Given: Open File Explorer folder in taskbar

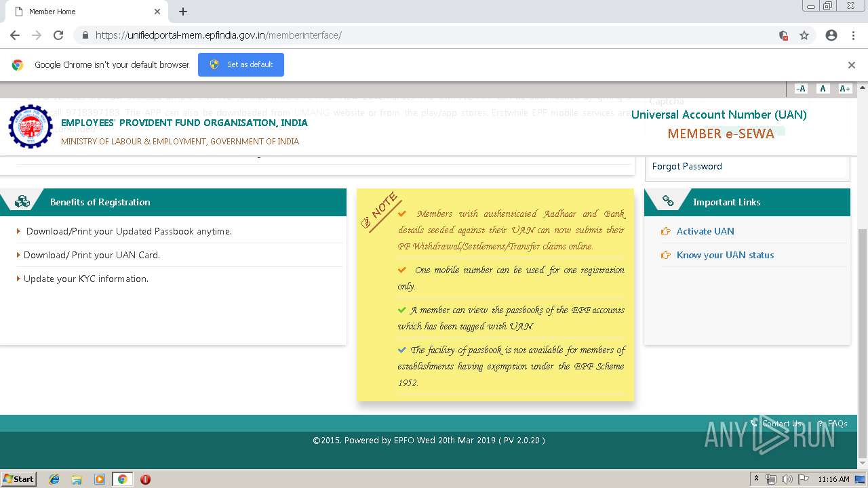Looking at the screenshot, I should tap(77, 479).
